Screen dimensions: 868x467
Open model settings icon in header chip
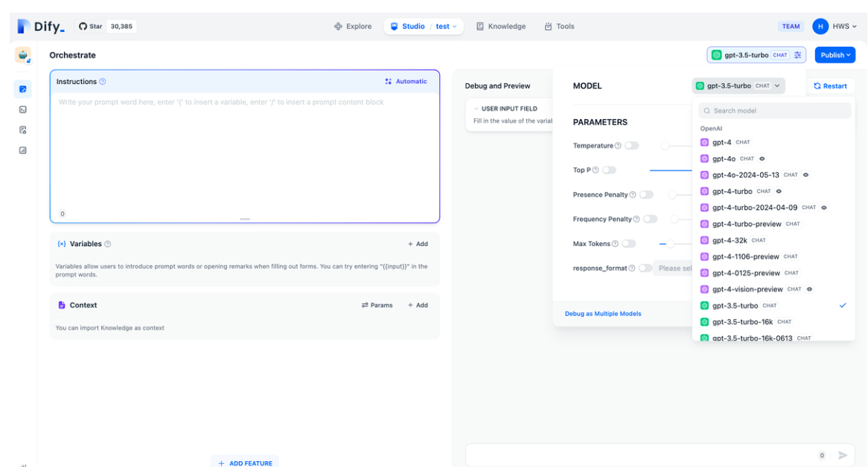pyautogui.click(x=798, y=55)
